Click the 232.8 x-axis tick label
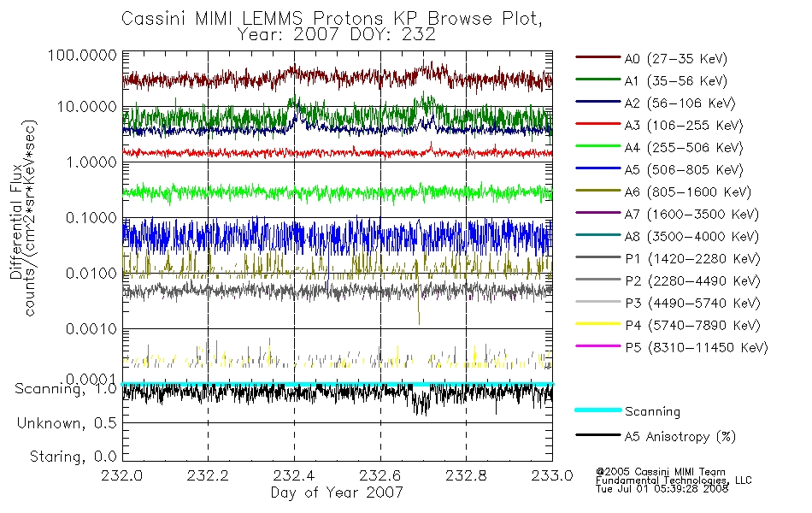812x513 pixels. [466, 475]
